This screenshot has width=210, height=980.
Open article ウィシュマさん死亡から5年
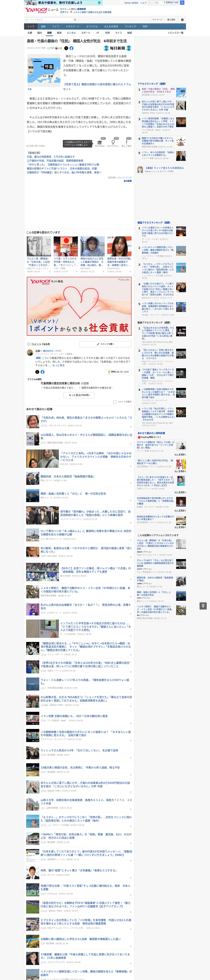pos(79,751)
